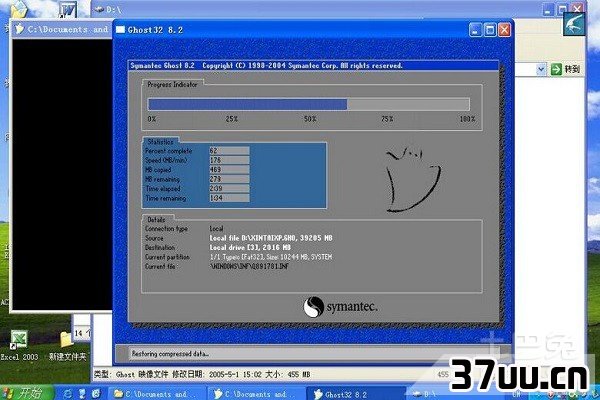Click the third quick launch icon
The height and width of the screenshot is (400, 600).
(x=95, y=393)
